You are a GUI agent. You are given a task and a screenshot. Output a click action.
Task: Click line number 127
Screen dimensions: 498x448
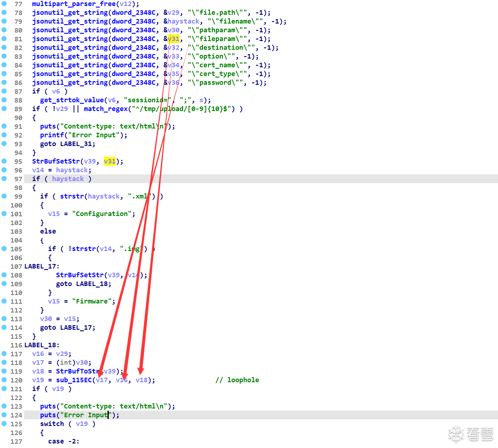point(16,441)
